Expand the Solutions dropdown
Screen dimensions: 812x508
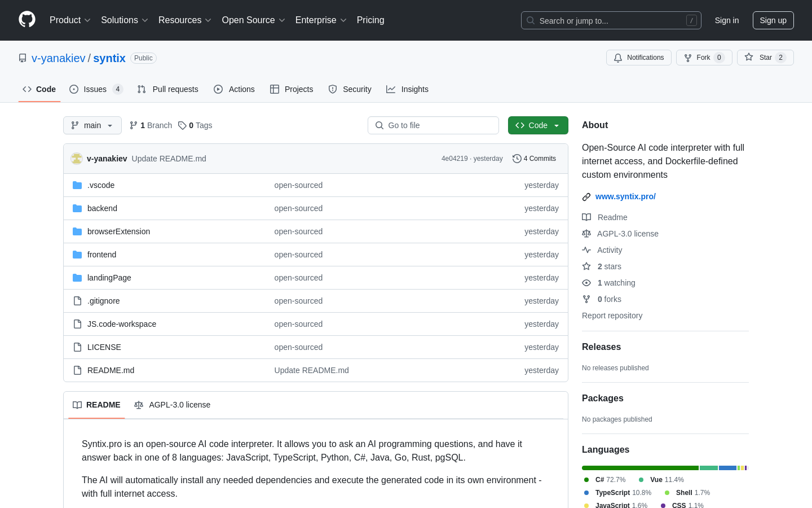click(125, 20)
